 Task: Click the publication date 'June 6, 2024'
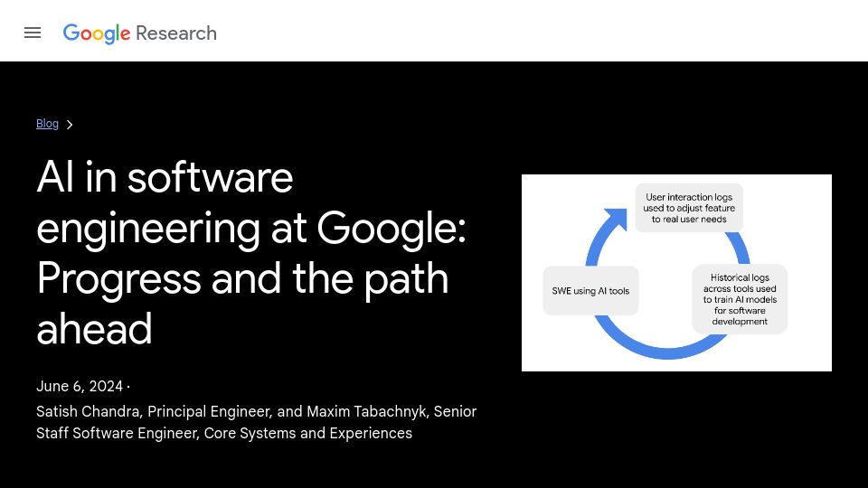80,386
